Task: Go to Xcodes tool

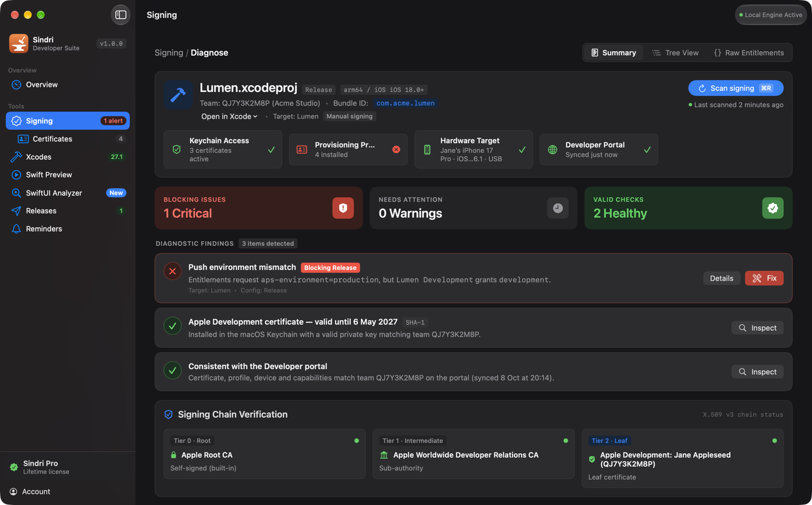Action: 68,157
